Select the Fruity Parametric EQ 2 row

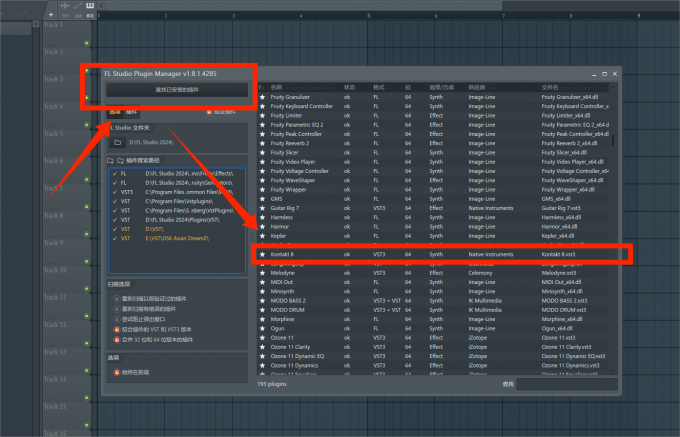click(x=434, y=125)
